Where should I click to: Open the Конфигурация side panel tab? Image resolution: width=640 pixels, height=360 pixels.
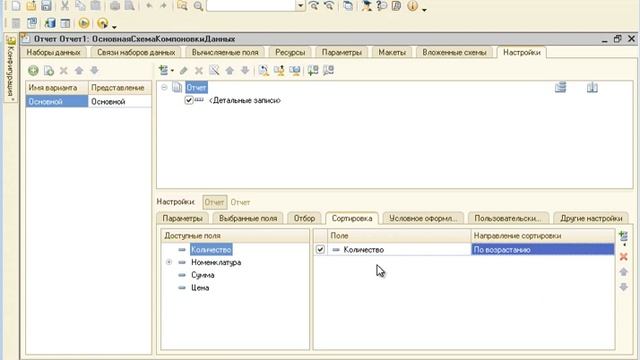[11, 68]
